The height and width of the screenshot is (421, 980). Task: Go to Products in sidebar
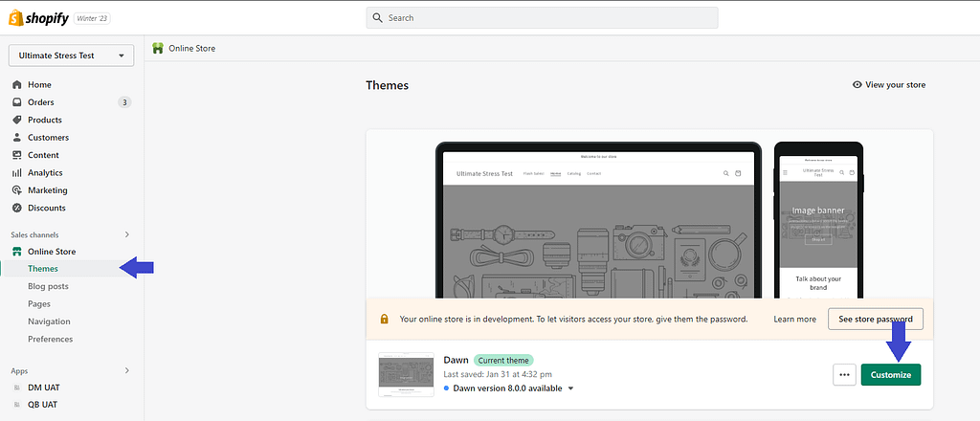(45, 120)
